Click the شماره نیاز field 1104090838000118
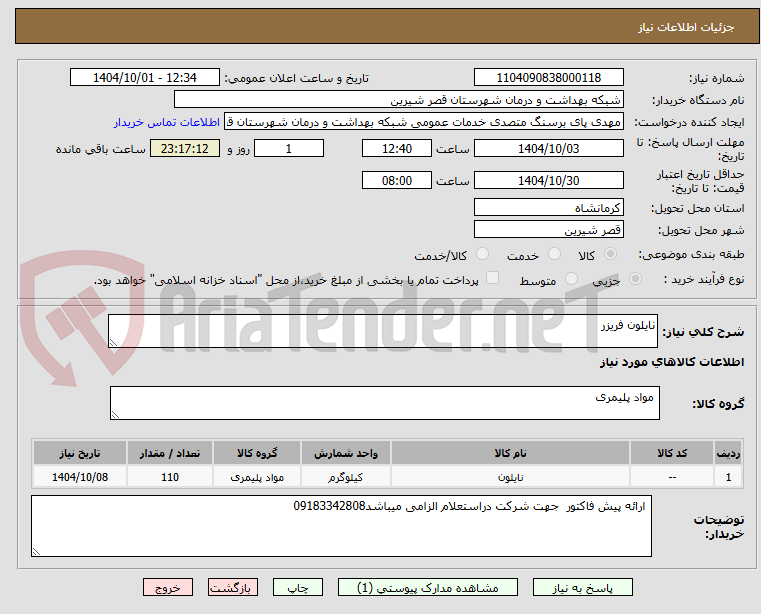The width and height of the screenshot is (761, 614). [x=548, y=78]
